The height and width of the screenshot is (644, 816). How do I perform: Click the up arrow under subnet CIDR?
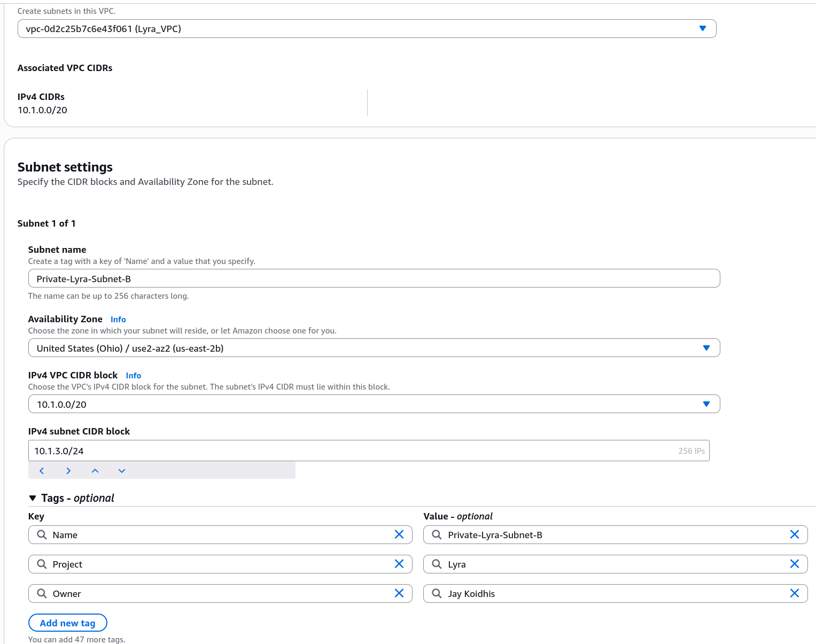(x=95, y=471)
